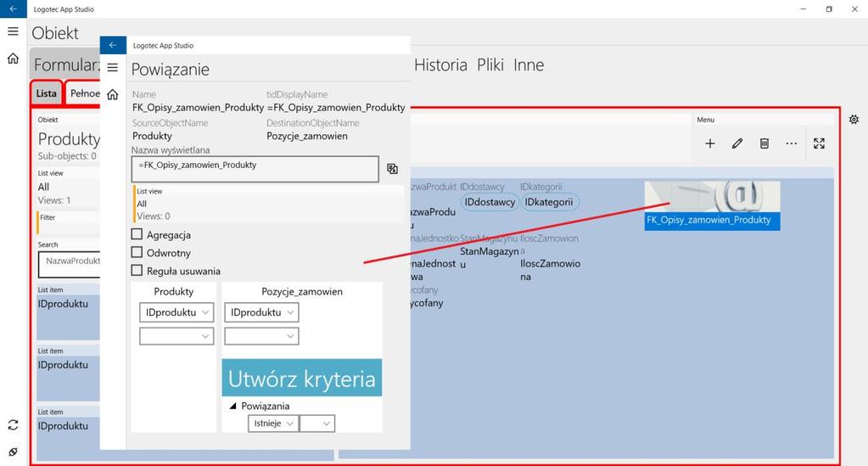Open the Inne tab
This screenshot has width=868, height=466.
[x=529, y=65]
